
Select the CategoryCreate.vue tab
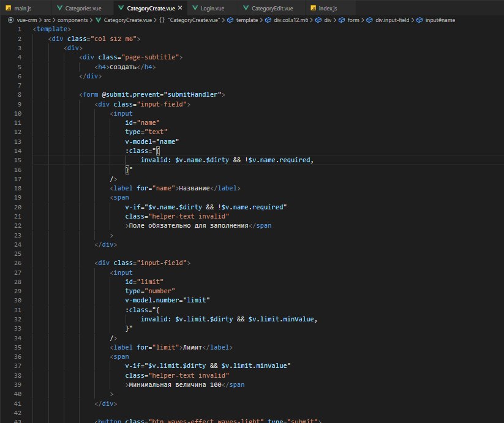(151, 9)
